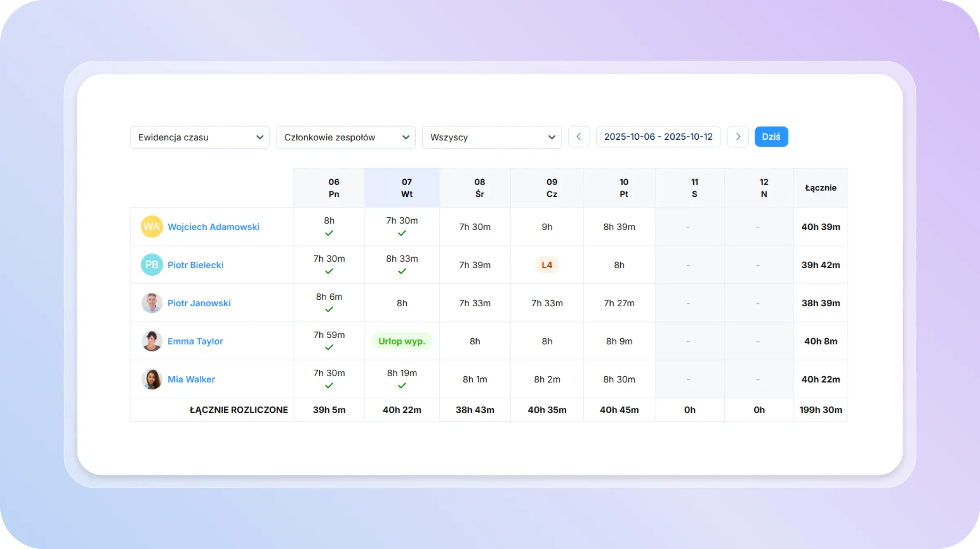Screen dimensions: 980x549
Task: Click Piotr Bielecki's PB avatar
Action: (151, 265)
